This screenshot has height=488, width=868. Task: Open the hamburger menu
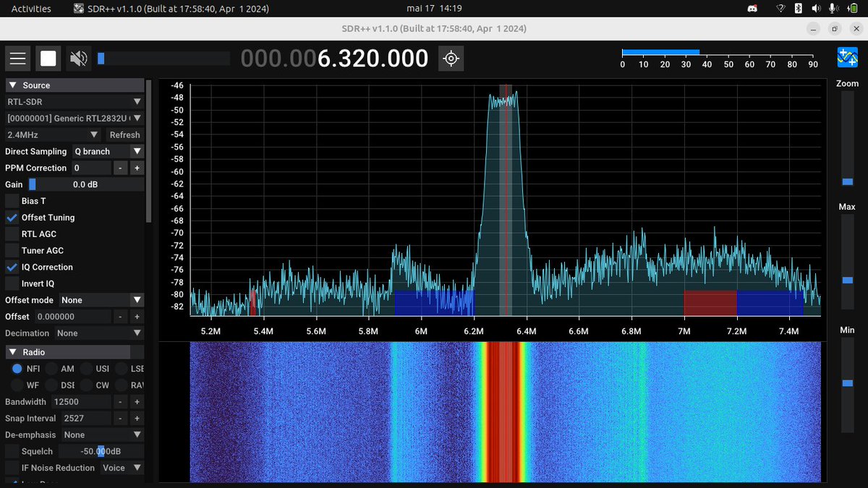point(17,59)
